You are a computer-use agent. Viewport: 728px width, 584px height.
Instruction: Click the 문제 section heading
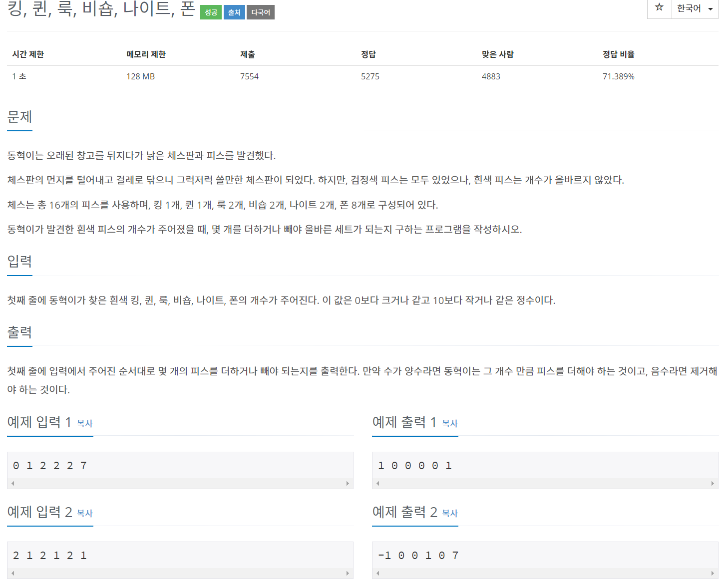pyautogui.click(x=19, y=117)
